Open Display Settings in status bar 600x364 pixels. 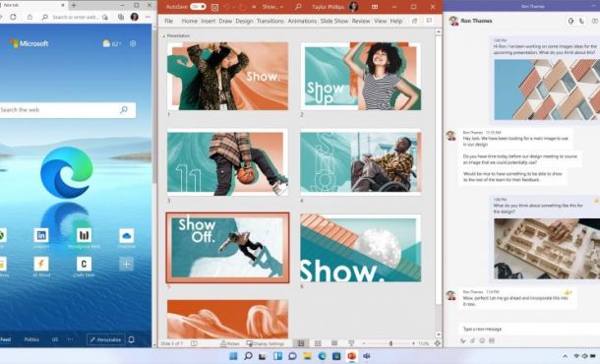[266, 343]
